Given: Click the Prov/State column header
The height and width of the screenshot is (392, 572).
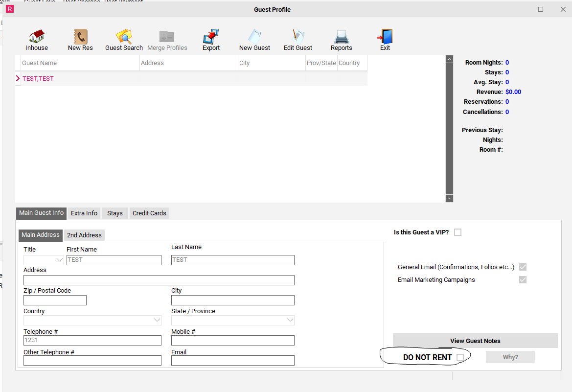Looking at the screenshot, I should [x=321, y=63].
